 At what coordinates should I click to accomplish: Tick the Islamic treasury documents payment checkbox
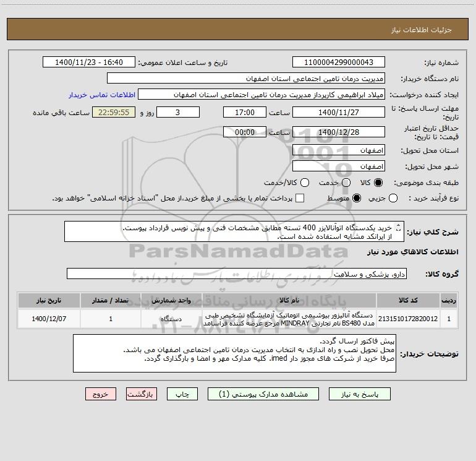300,198
